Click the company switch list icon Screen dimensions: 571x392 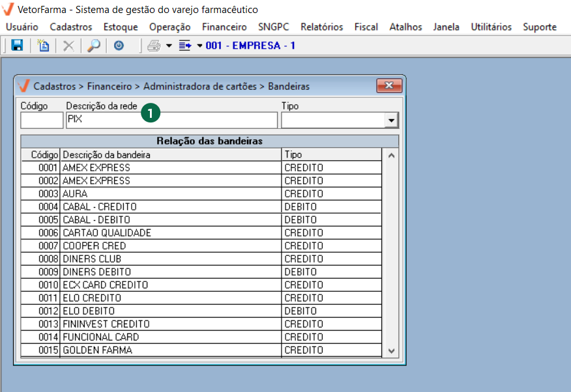[x=185, y=46]
